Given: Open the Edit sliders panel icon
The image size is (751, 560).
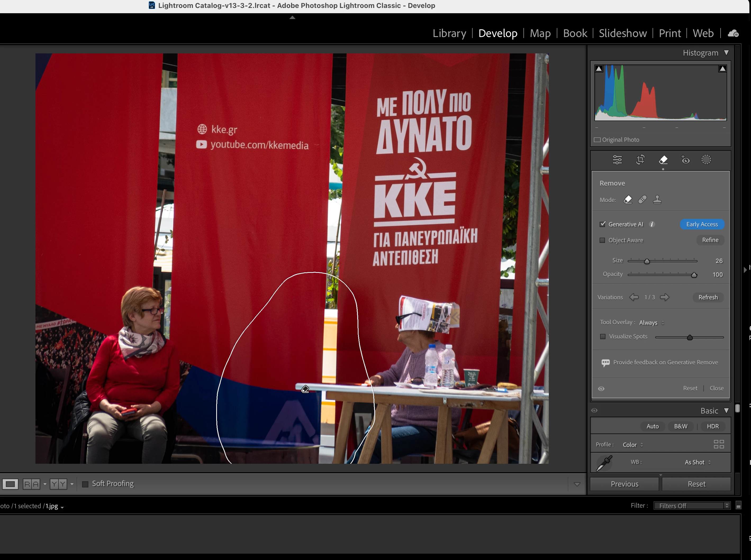Looking at the screenshot, I should coord(617,160).
